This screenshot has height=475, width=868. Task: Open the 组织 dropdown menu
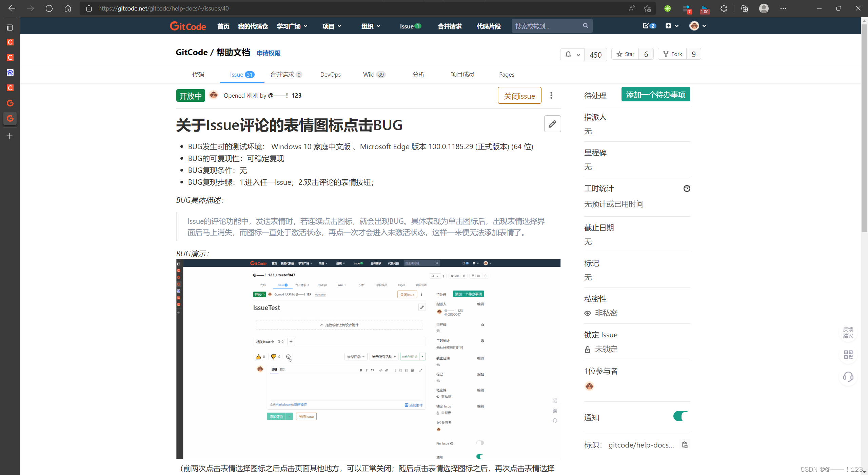(370, 26)
